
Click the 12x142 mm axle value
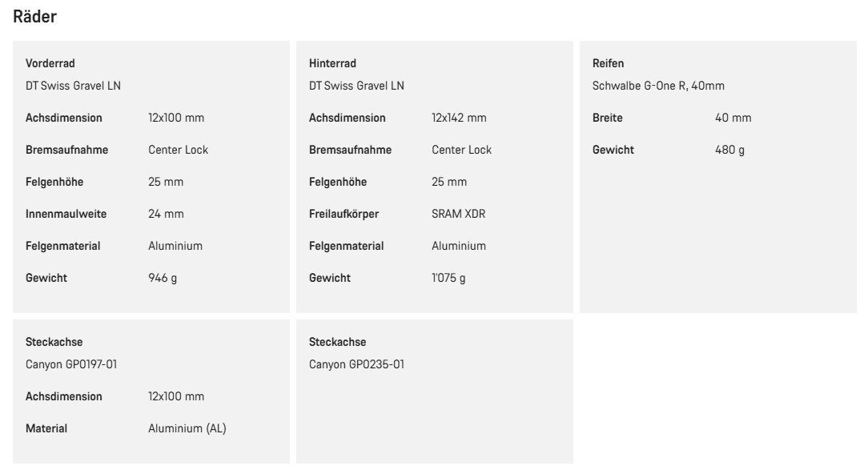click(459, 118)
